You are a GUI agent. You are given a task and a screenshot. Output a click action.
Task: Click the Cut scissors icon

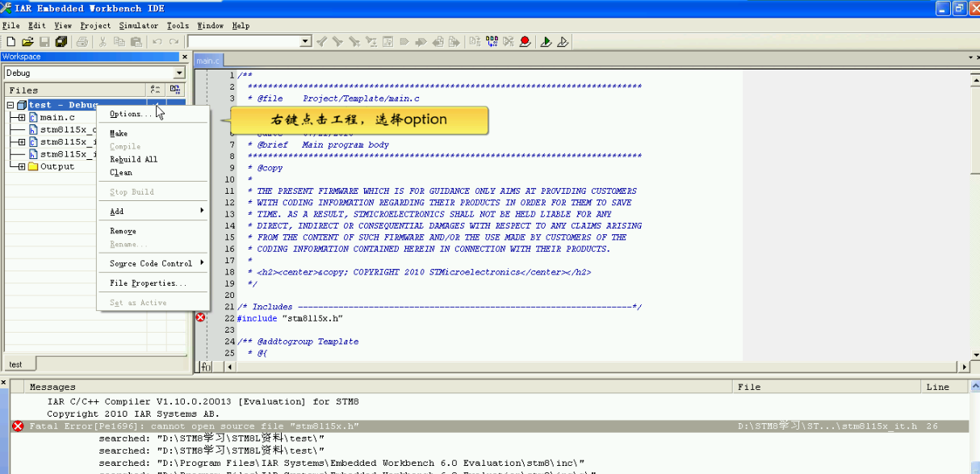point(103,41)
